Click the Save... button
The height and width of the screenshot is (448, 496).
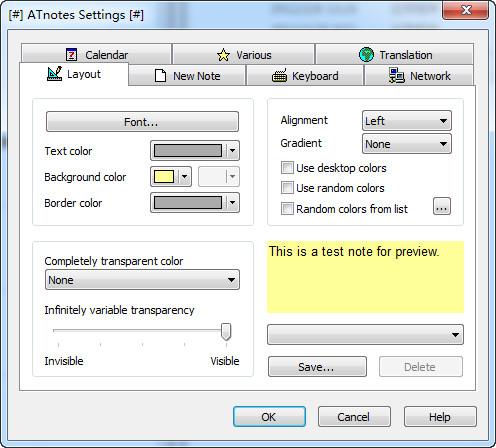tap(317, 367)
